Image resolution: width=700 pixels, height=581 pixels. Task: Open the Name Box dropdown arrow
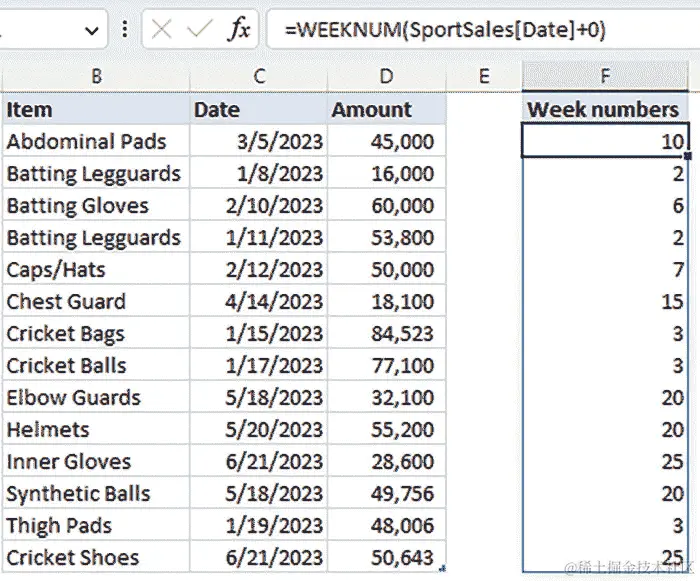pos(92,31)
